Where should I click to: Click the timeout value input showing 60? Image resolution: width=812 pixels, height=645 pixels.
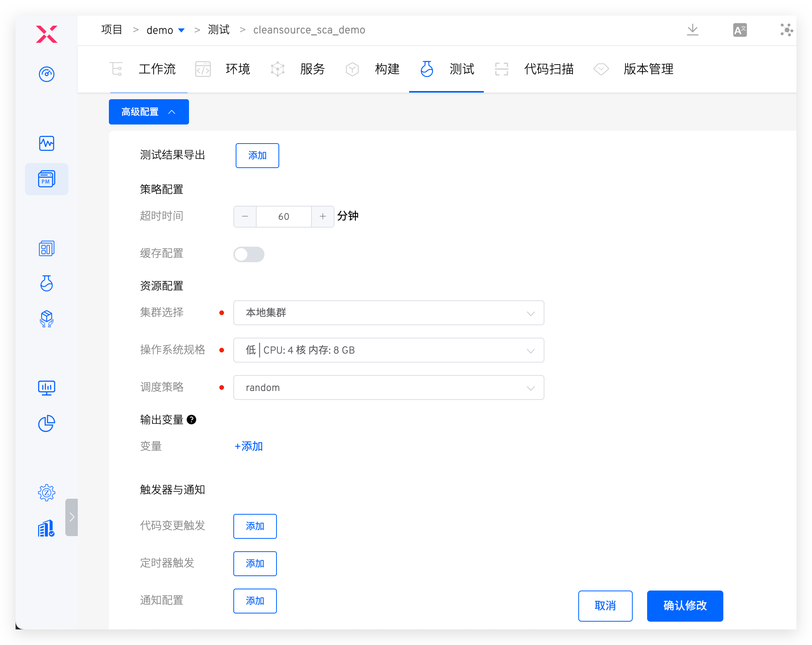[x=283, y=217]
